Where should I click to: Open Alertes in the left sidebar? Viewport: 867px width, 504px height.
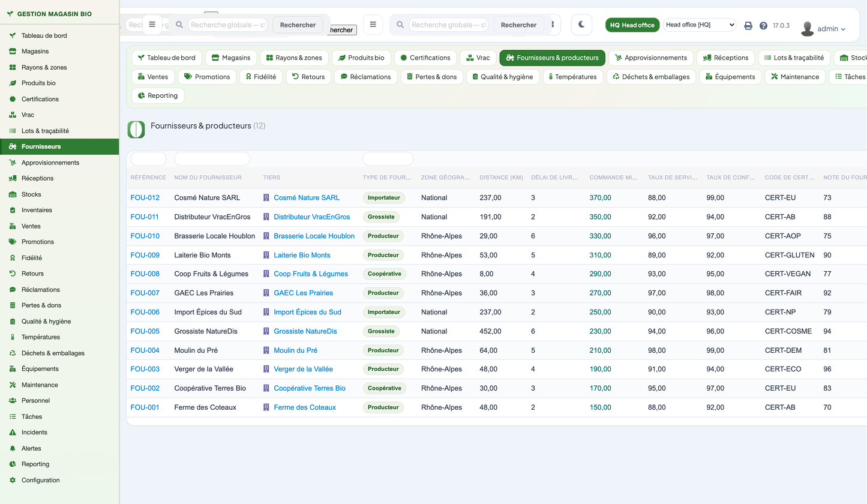click(x=59, y=448)
